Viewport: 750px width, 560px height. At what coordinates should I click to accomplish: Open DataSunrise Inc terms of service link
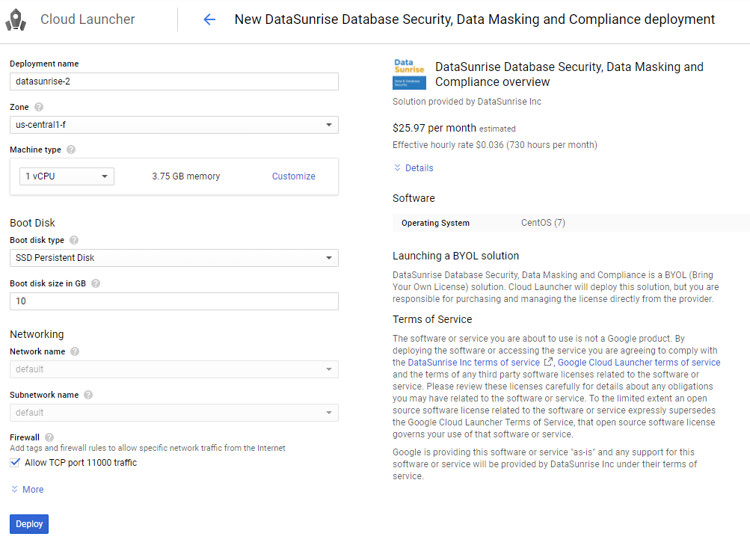point(473,363)
